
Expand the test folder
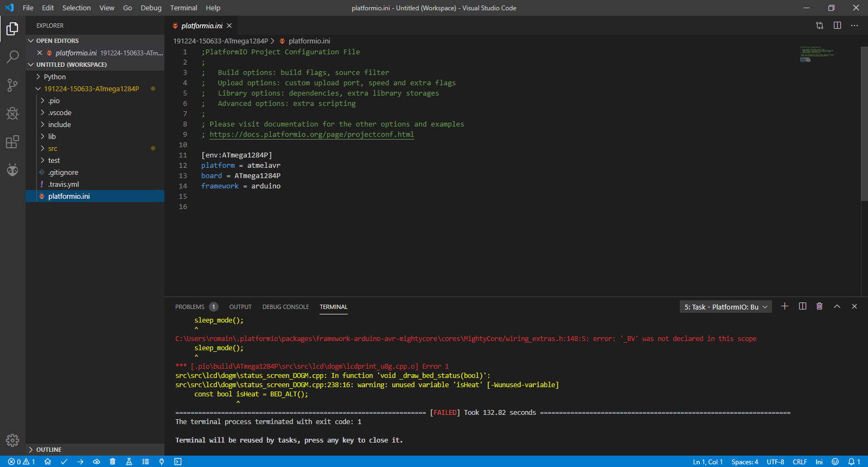[x=95, y=160]
